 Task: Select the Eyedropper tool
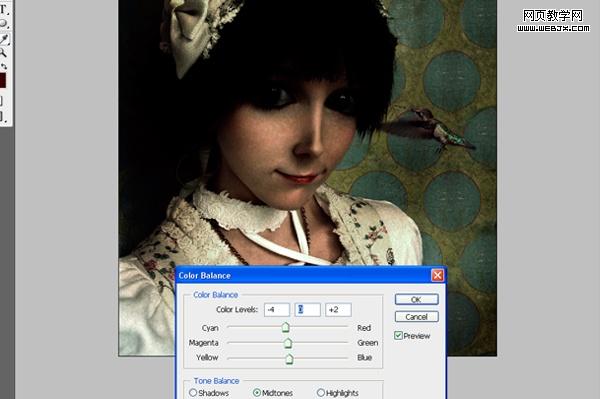[4, 38]
